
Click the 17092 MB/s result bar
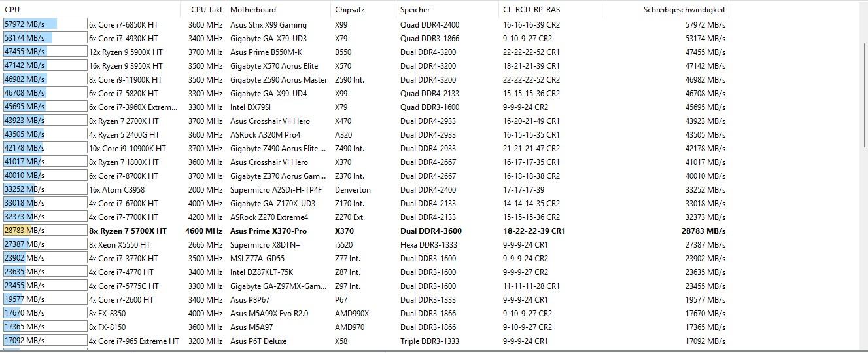(x=44, y=341)
